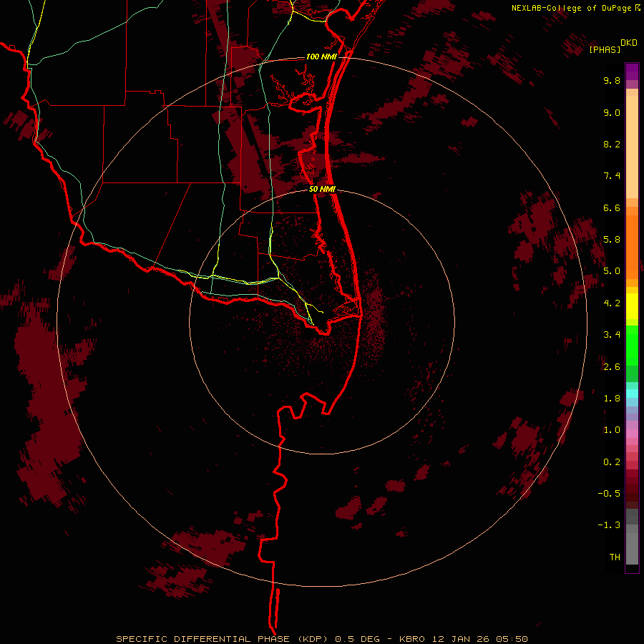Pick the peach segment beside the 8.2 value
This screenshot has height=644, width=644.
[632, 147]
